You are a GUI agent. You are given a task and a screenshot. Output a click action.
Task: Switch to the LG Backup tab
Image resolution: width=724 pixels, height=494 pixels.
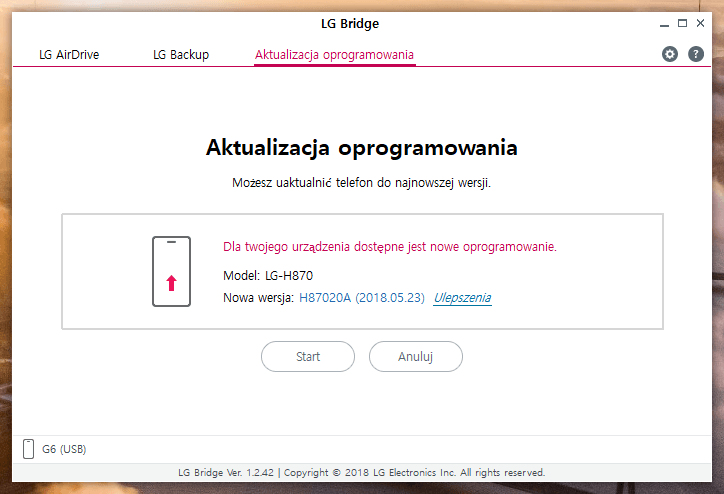181,54
